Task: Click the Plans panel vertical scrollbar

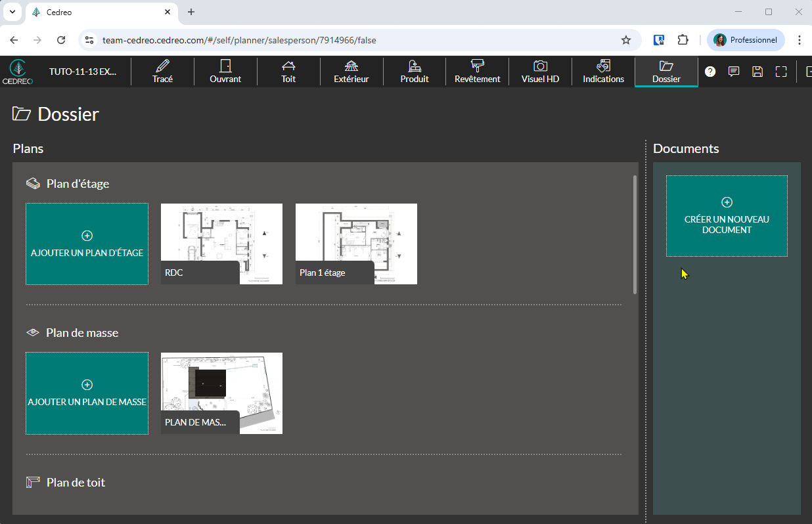Action: pos(635,234)
